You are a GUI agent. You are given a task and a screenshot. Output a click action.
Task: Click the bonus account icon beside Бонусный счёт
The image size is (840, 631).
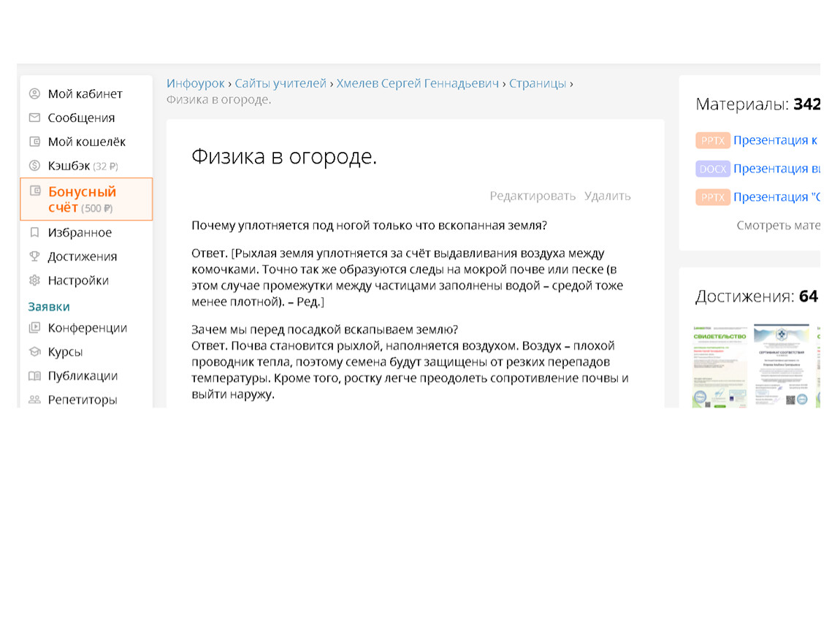pyautogui.click(x=35, y=191)
